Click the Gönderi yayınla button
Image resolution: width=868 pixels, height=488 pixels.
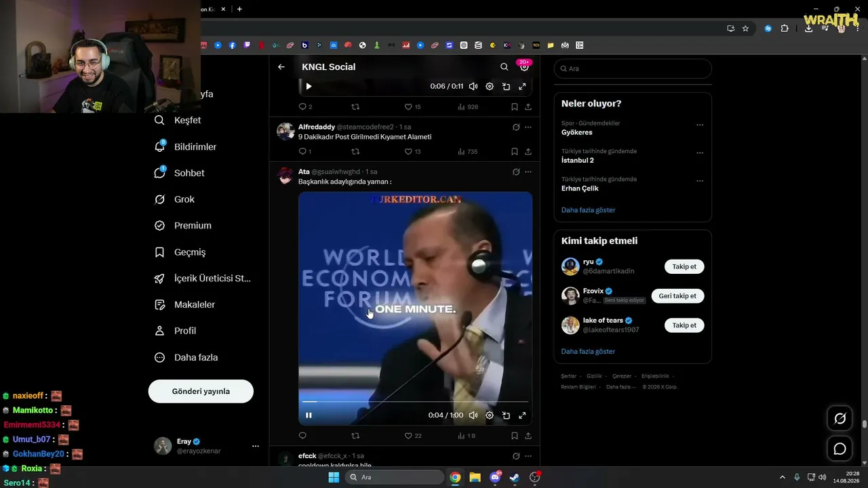tap(201, 391)
